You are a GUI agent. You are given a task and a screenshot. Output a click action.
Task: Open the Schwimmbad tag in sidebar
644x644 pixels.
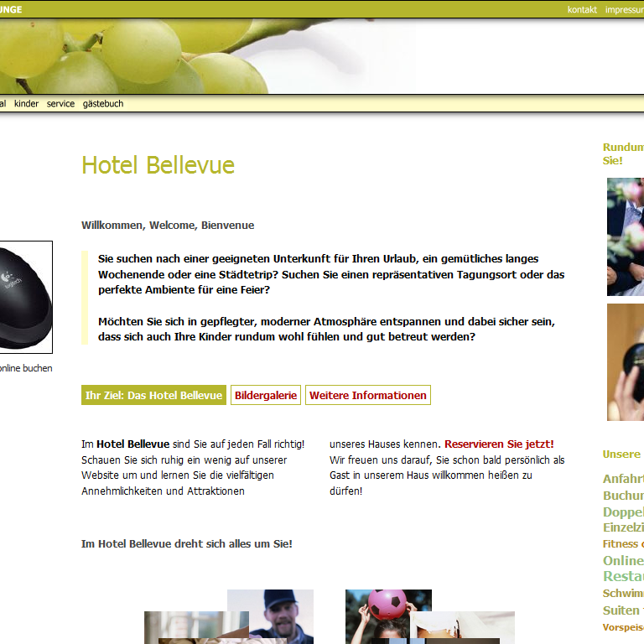(623, 593)
